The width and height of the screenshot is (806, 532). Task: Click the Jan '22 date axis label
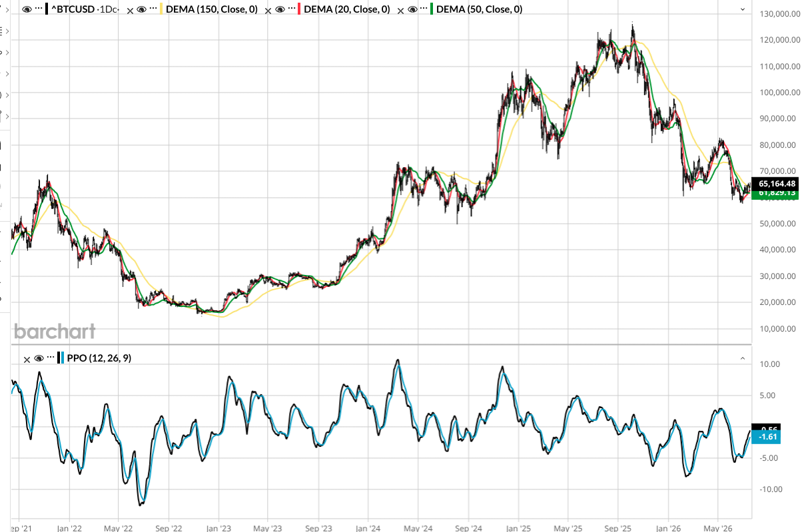click(x=69, y=528)
